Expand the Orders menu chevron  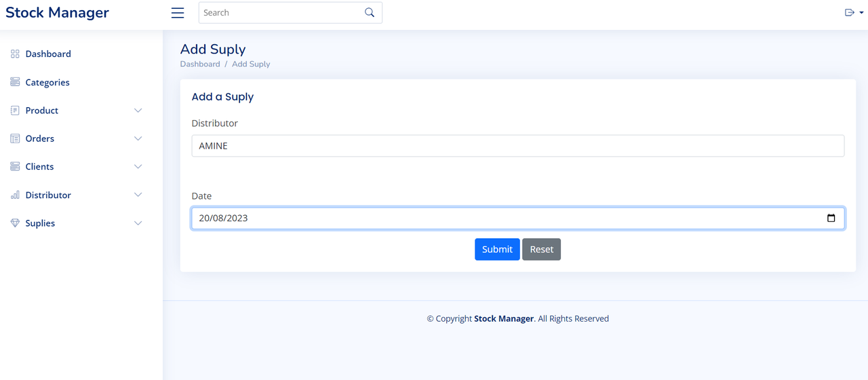[138, 138]
